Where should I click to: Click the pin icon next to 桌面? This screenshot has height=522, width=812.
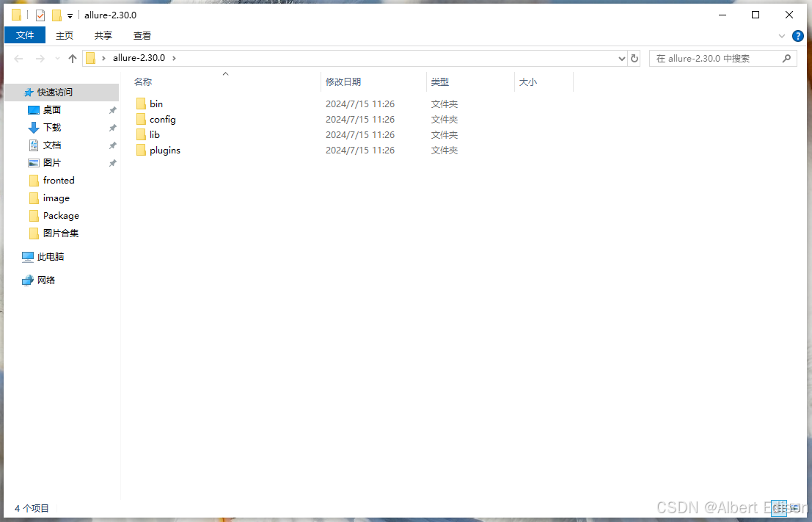point(112,110)
